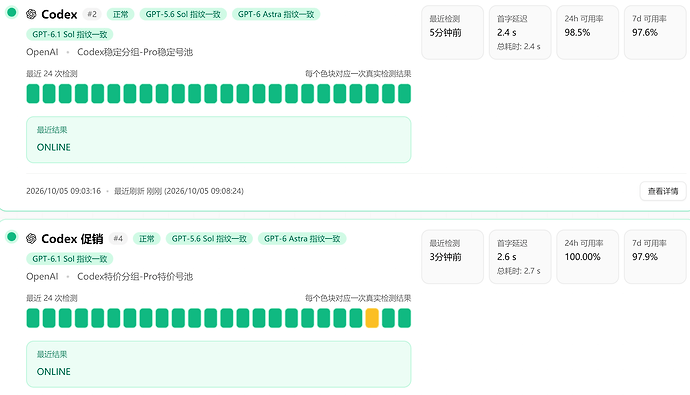Click 每个色块对应一次真实检测结果 note on Codex card
Image resolution: width=690 pixels, height=395 pixels.
point(358,73)
